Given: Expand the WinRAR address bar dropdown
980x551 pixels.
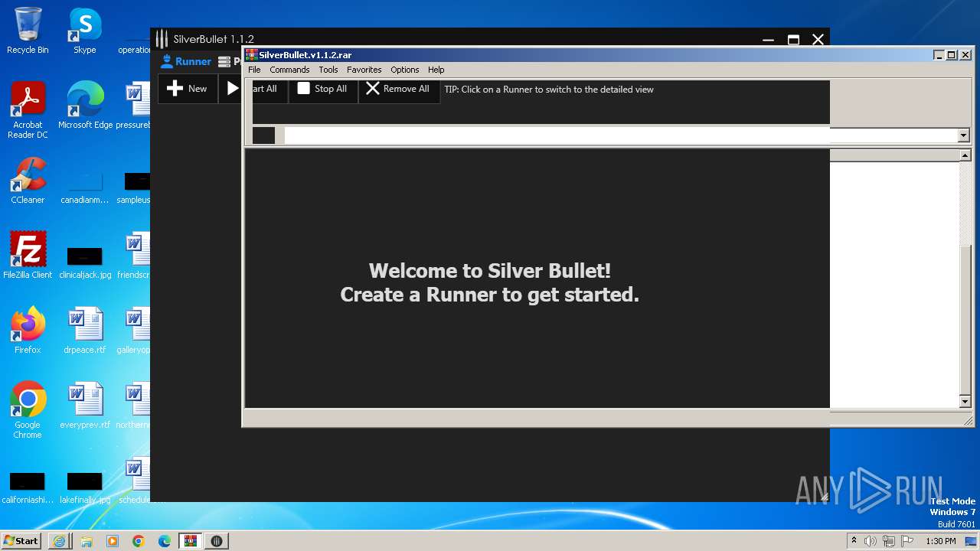Looking at the screenshot, I should pos(964,135).
